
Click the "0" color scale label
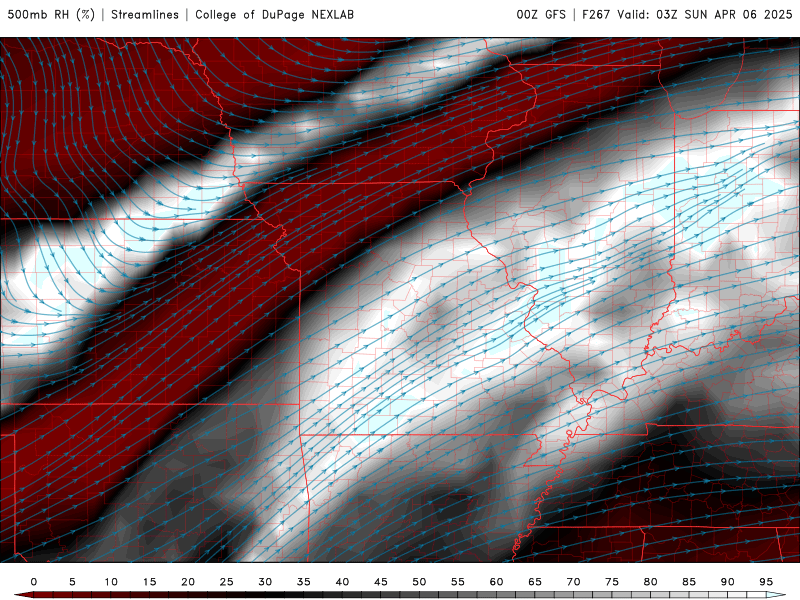[x=34, y=582]
